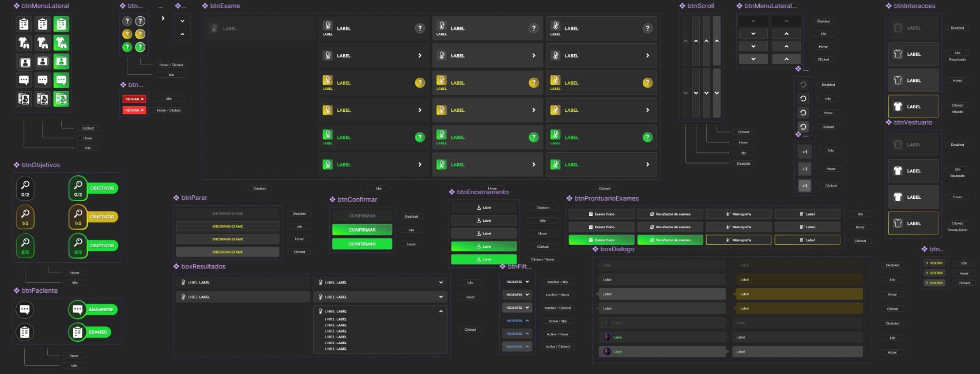Click lightest gray +1 button beside Clicked tag
This screenshot has height=374, width=980.
point(805,186)
